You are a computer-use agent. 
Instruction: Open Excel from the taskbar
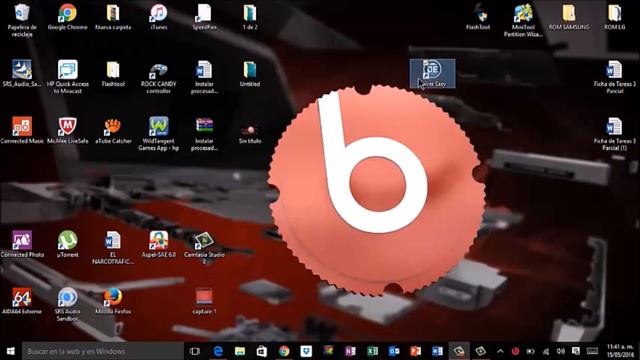[372, 351]
